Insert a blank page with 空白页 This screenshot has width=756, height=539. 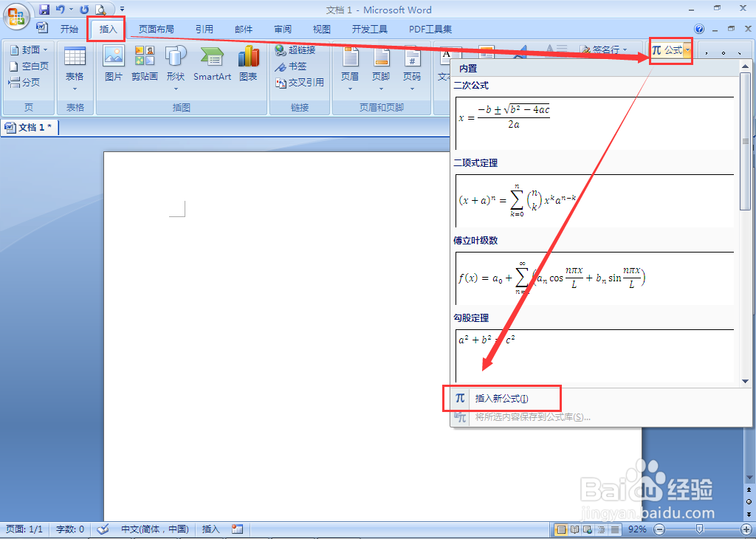(29, 66)
